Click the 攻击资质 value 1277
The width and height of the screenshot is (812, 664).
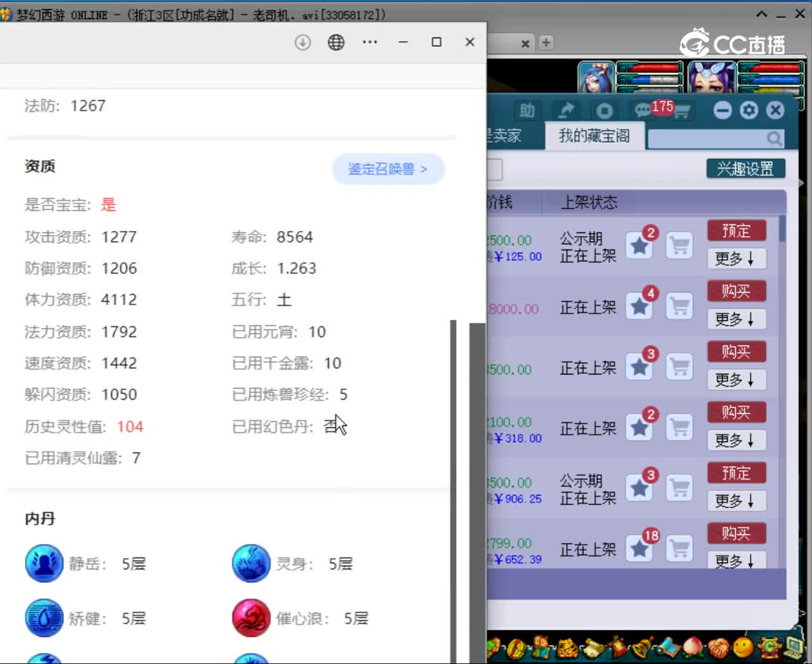point(119,237)
